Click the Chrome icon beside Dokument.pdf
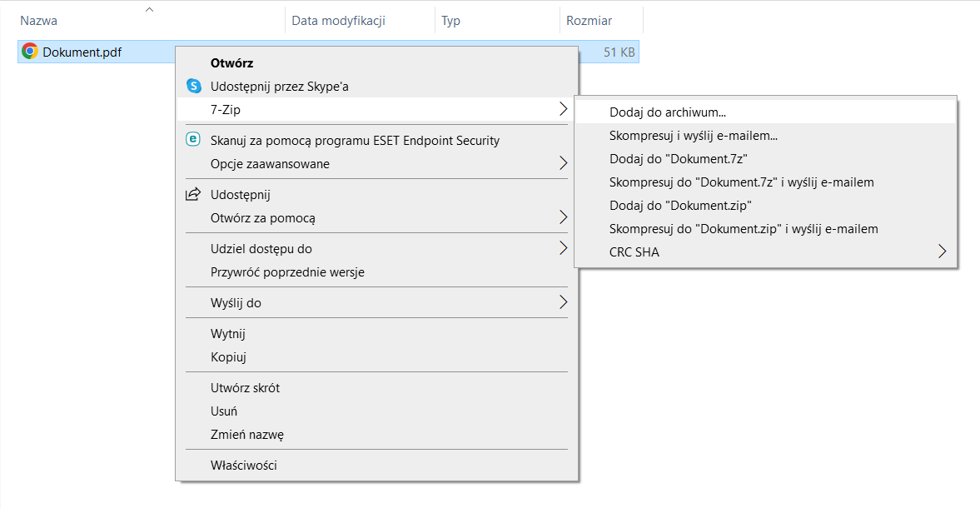Screen dimensions: 980x508 [29, 52]
